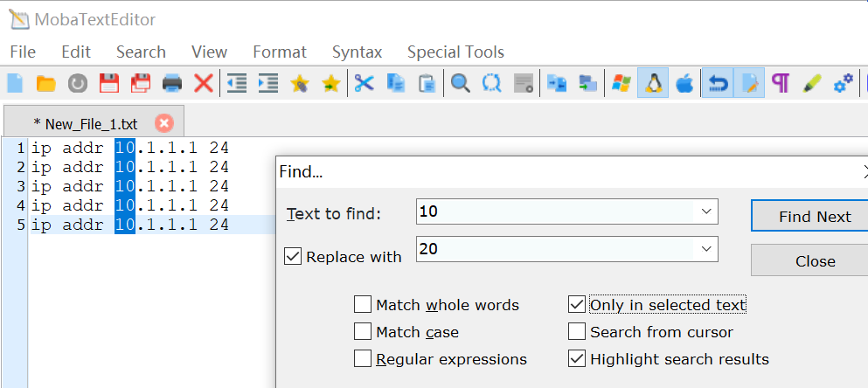Open the Special Tools menu

click(x=455, y=52)
